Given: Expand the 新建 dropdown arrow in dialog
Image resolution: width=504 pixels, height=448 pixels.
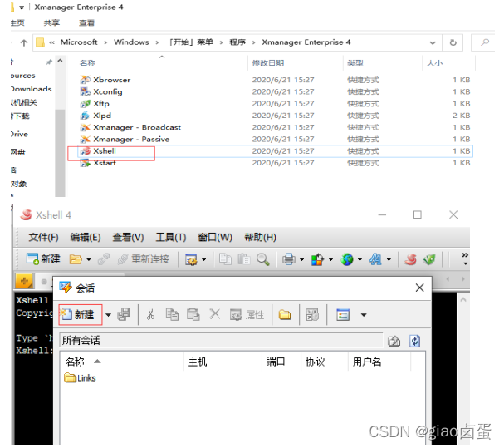Looking at the screenshot, I should point(108,315).
